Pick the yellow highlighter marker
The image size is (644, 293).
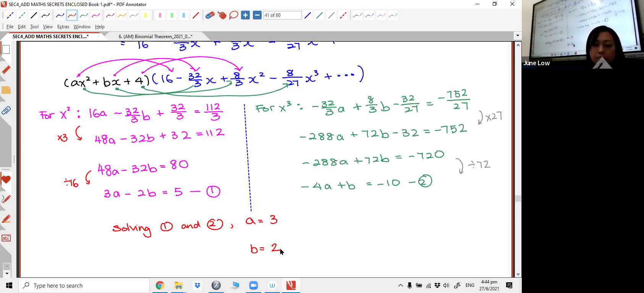coord(146,16)
